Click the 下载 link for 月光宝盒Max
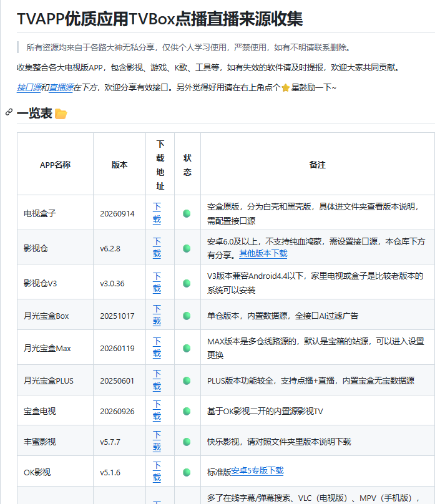This screenshot has height=504, width=445. (157, 348)
